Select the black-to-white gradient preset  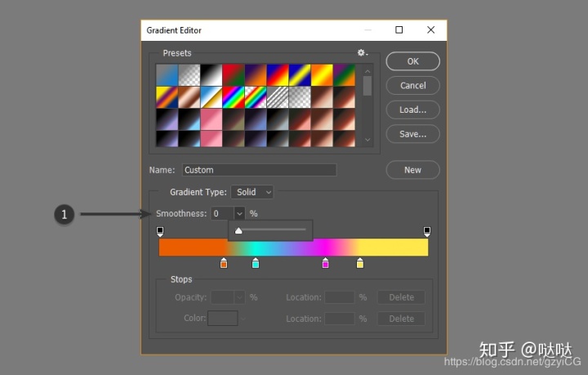point(212,75)
